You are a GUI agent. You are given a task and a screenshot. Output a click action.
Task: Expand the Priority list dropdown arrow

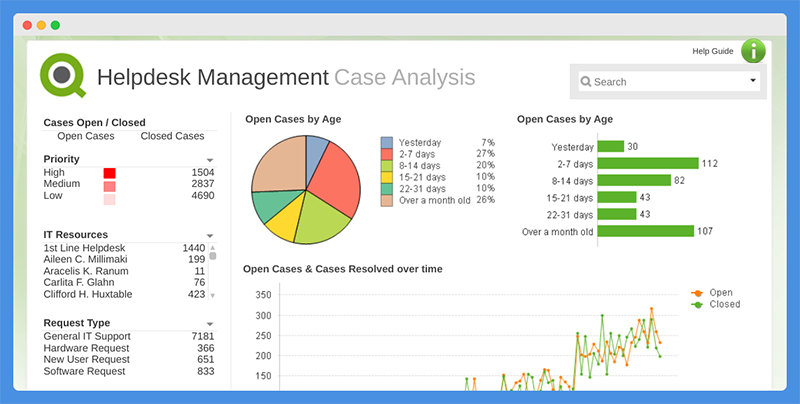210,160
